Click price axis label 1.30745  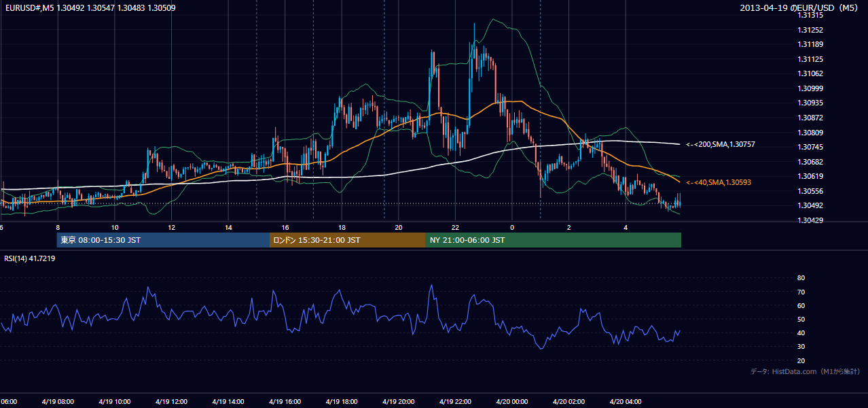pyautogui.click(x=810, y=147)
